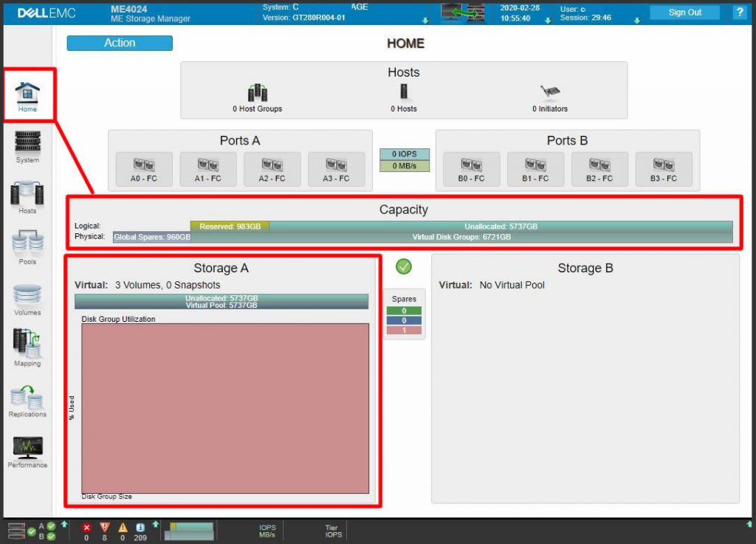Expand the user session arrow
This screenshot has height=544, width=756.
coord(637,21)
